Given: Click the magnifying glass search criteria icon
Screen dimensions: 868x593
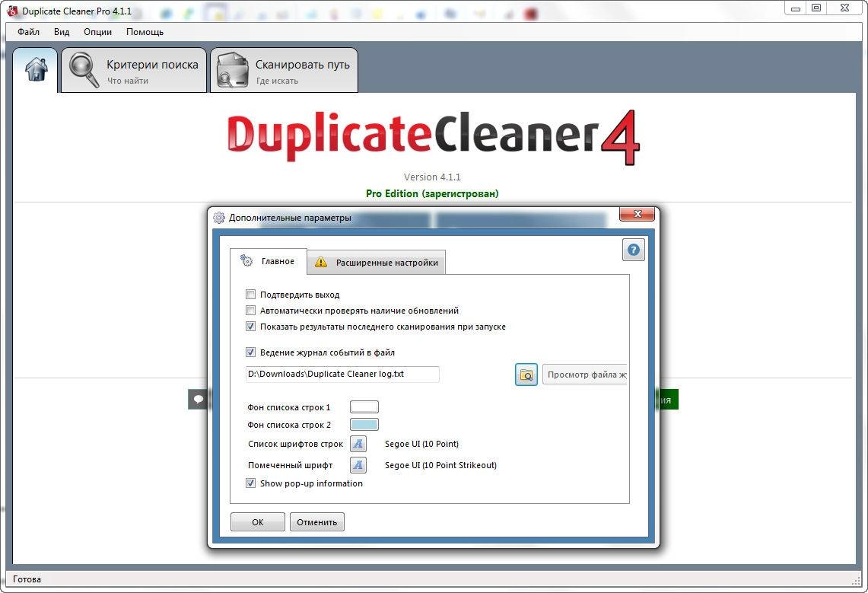Looking at the screenshot, I should pos(84,70).
